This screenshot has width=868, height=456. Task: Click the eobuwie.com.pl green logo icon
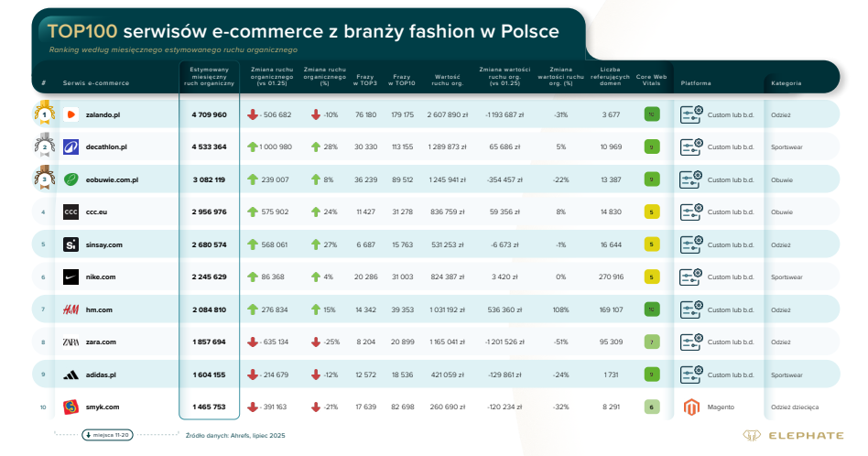click(x=71, y=179)
